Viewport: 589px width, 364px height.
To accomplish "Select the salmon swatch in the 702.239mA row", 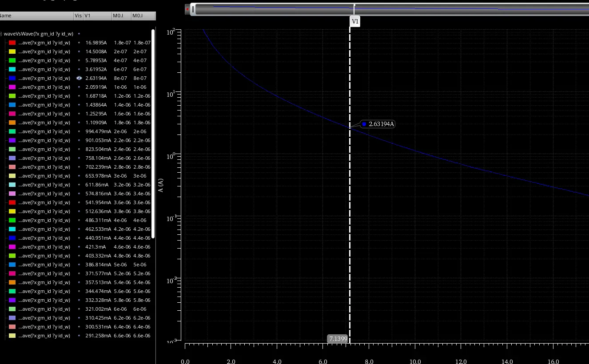I will 12,167.
